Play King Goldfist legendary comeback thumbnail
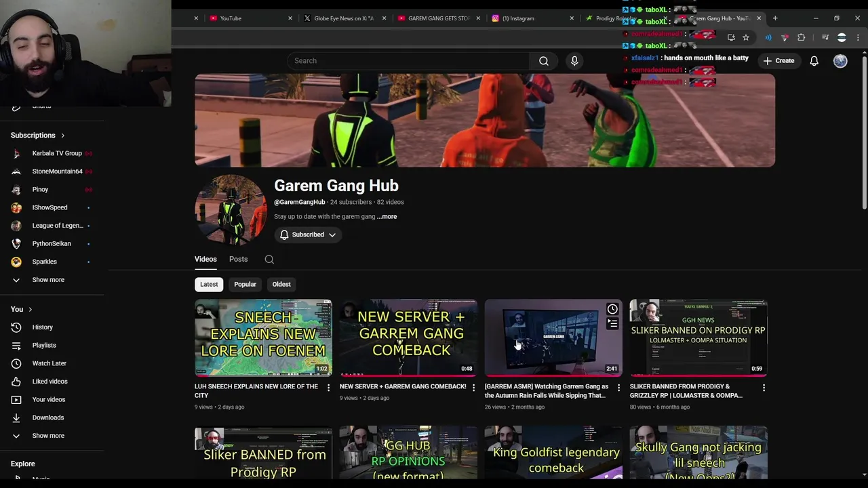 point(553,452)
